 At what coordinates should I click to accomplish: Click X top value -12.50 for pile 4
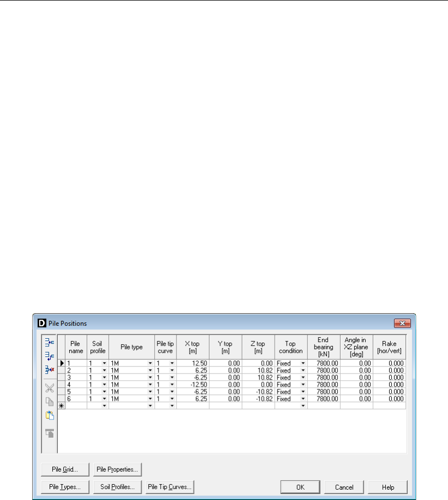(193, 385)
